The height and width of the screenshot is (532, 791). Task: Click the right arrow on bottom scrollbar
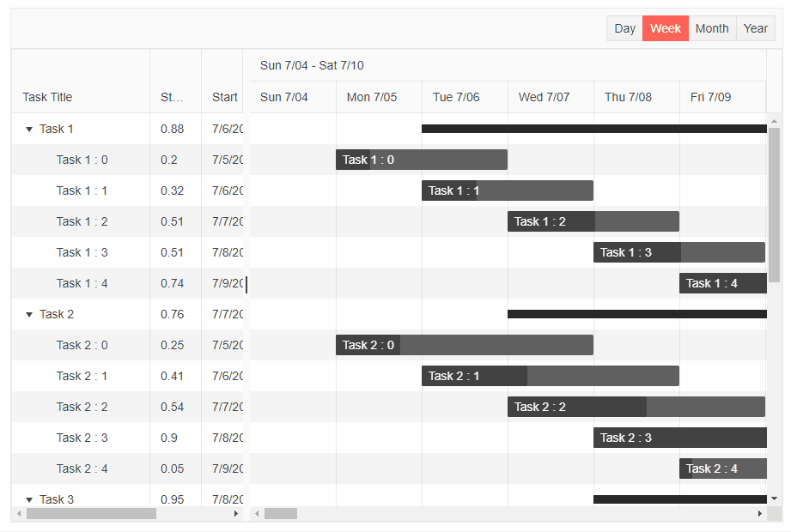(236, 514)
